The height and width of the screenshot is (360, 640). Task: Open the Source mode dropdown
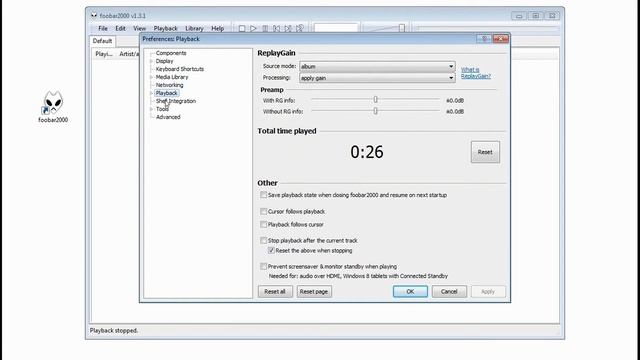click(x=377, y=66)
